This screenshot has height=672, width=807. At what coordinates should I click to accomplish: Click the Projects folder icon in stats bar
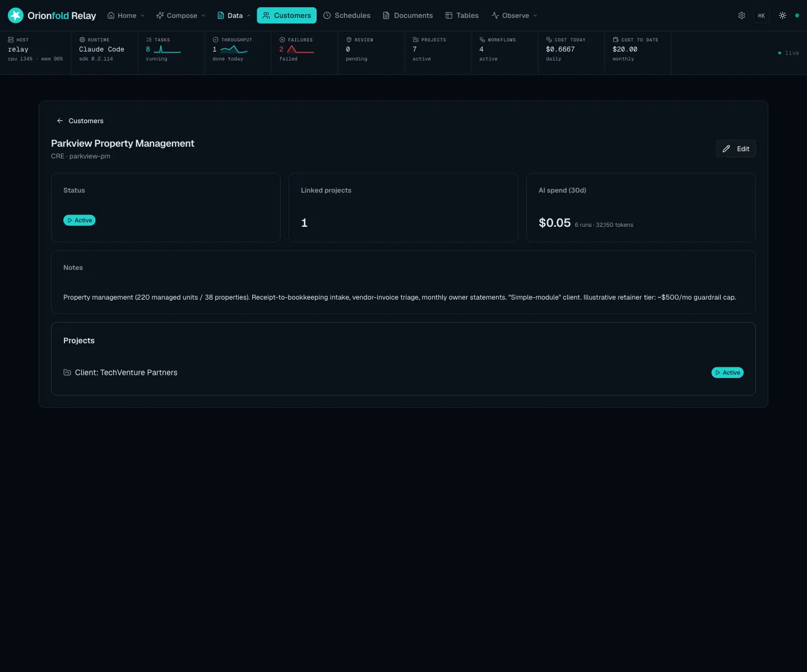pyautogui.click(x=416, y=40)
